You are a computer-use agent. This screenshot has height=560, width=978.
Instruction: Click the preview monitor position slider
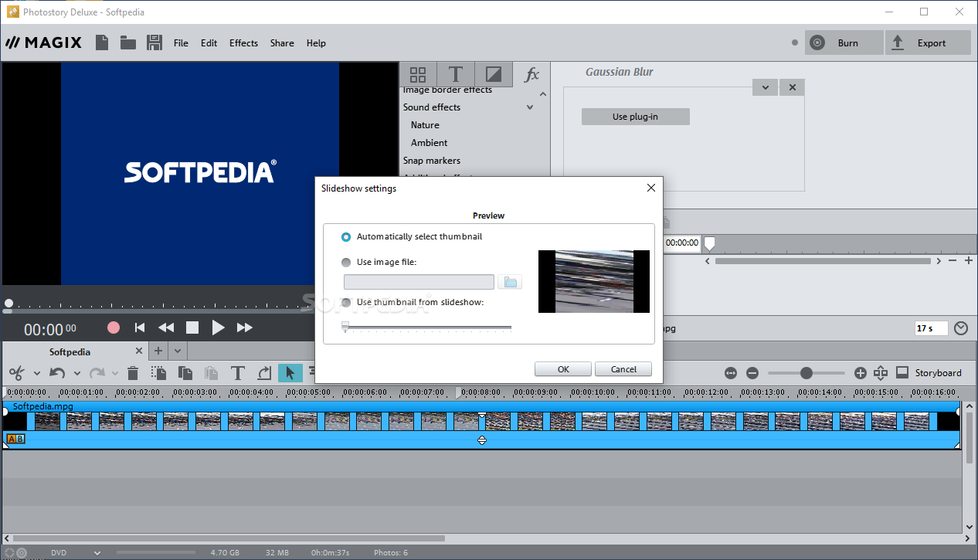coord(8,304)
